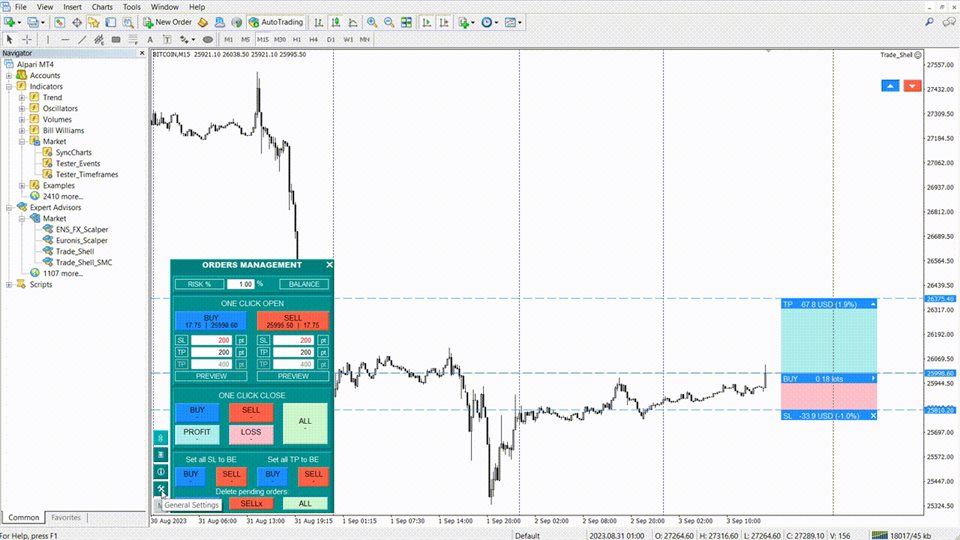Open the Insert menu
The image size is (960, 540).
(x=72, y=7)
